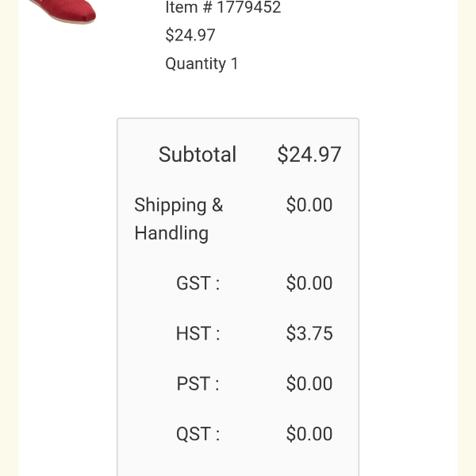Click the $24.97 price under item number
476x476 pixels.
click(x=190, y=35)
